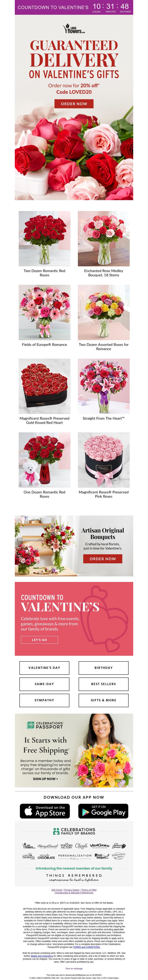The width and height of the screenshot is (148, 980).
Task: Select the VALENTINE'S DAY category button
Action: pos(44,667)
